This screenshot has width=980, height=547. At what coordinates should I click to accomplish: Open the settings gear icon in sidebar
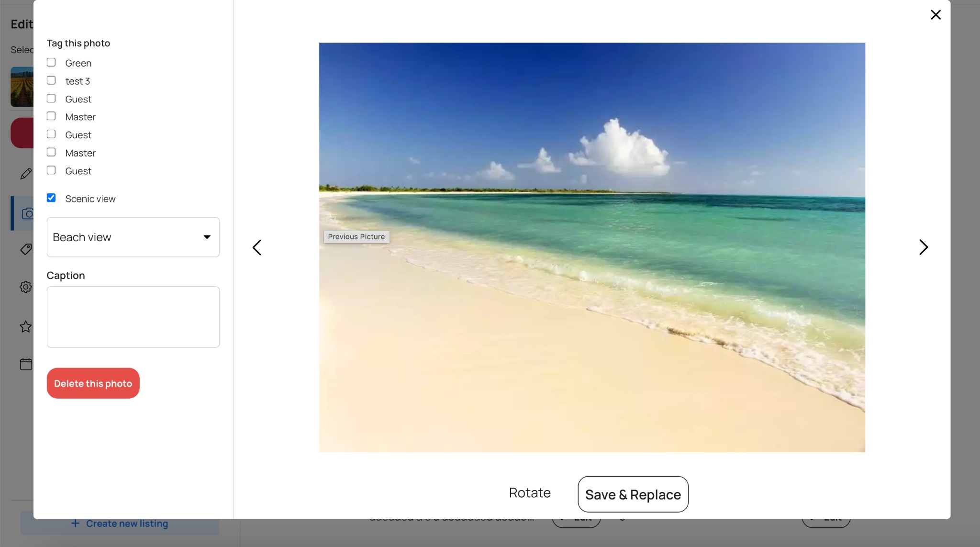(x=25, y=287)
